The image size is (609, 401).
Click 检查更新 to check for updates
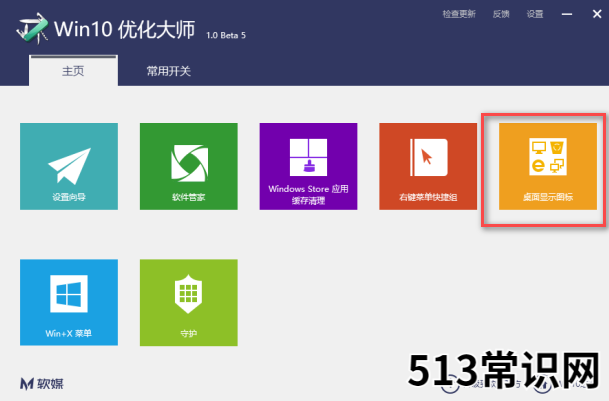click(459, 14)
